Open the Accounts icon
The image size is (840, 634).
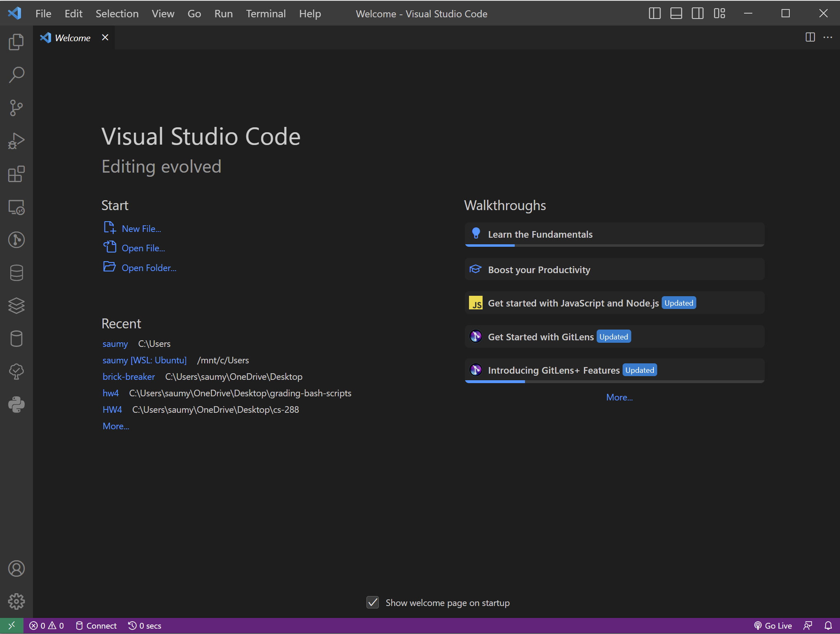click(16, 568)
